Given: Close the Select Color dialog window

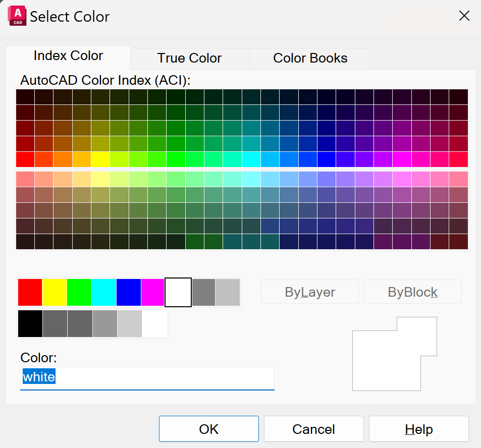Looking at the screenshot, I should pyautogui.click(x=464, y=16).
